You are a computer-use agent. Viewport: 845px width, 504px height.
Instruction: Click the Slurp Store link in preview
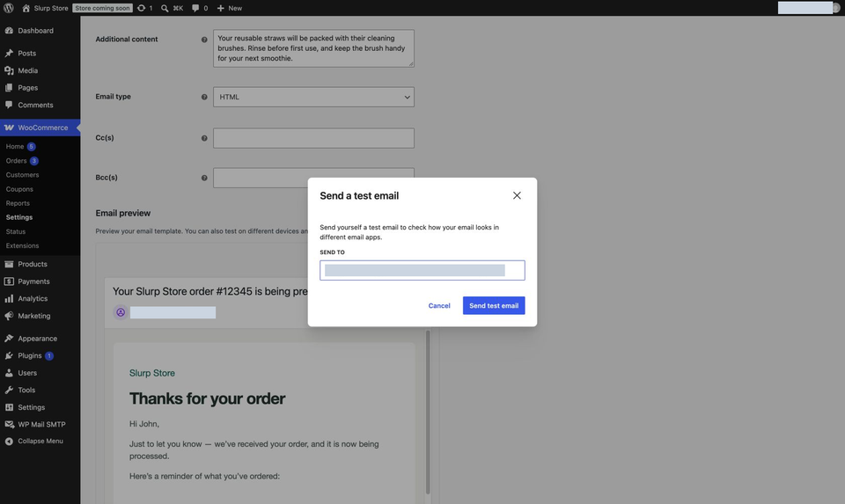152,373
